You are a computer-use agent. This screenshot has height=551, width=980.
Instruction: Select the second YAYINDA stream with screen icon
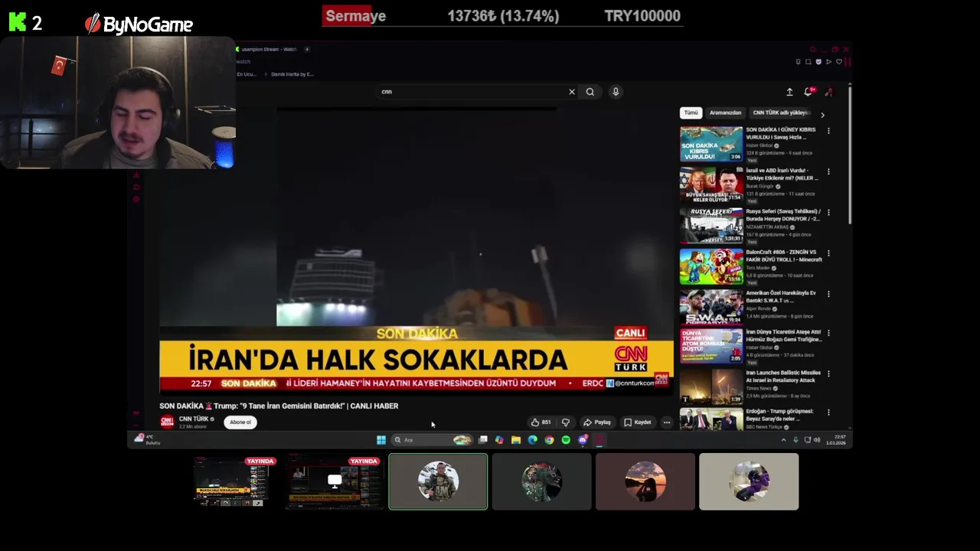(335, 482)
